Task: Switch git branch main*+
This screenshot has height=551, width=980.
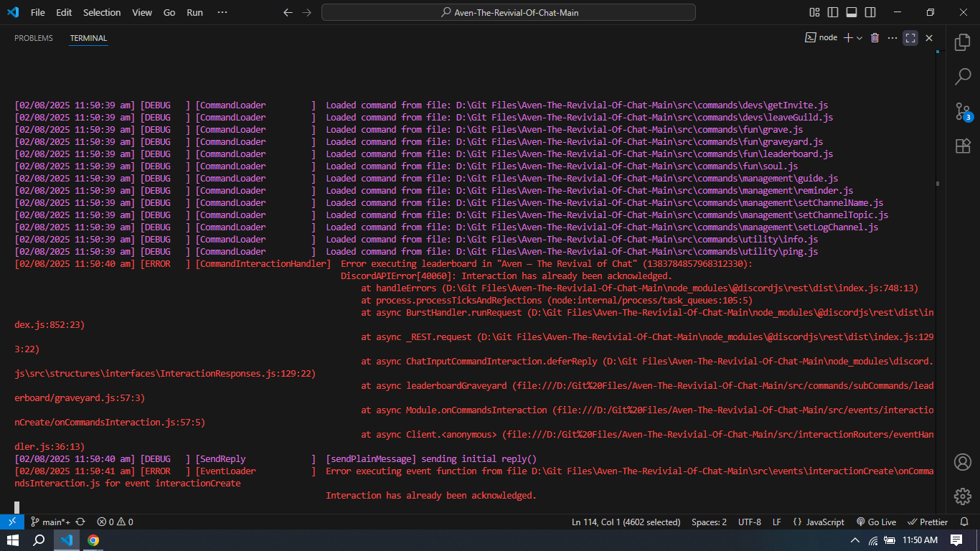Action: [x=50, y=522]
